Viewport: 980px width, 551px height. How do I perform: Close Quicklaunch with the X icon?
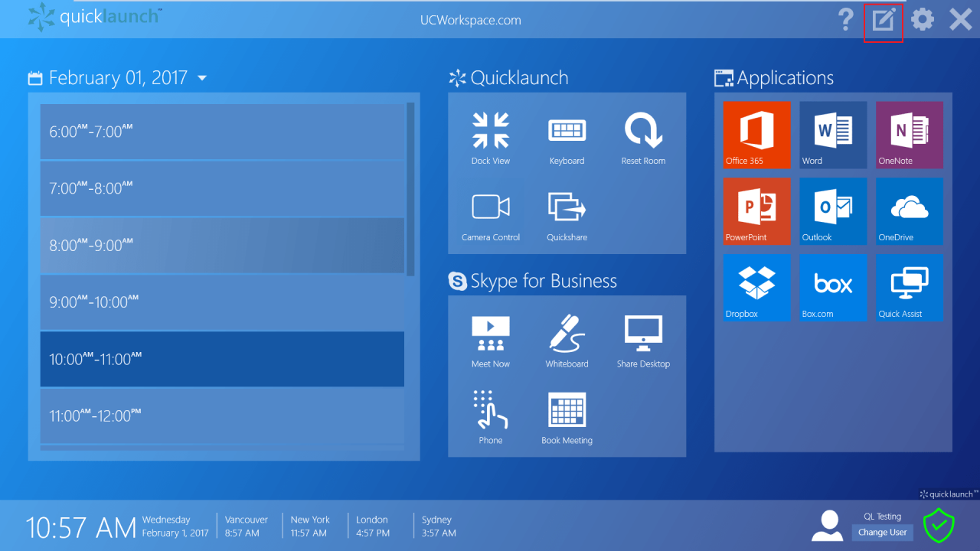[x=961, y=20]
